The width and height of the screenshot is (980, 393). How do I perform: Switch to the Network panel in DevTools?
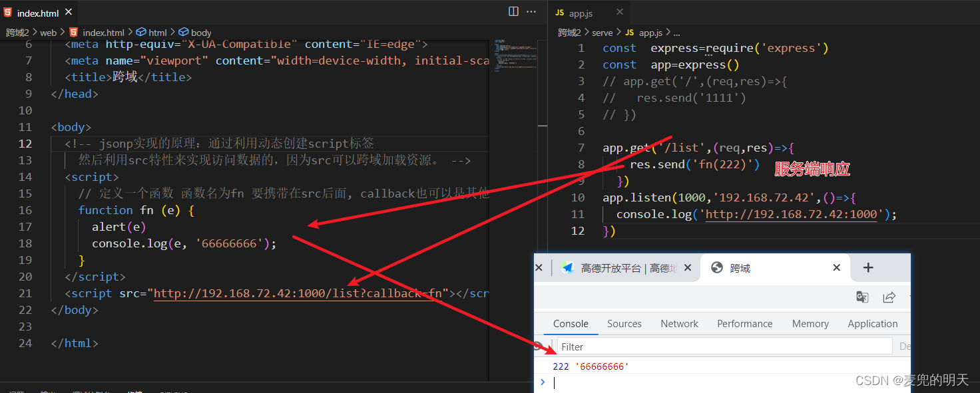678,323
